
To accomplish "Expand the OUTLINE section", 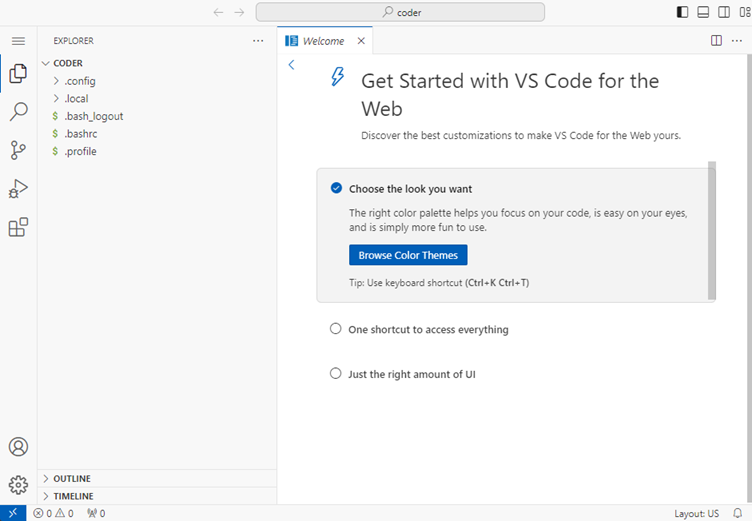I will (x=157, y=478).
